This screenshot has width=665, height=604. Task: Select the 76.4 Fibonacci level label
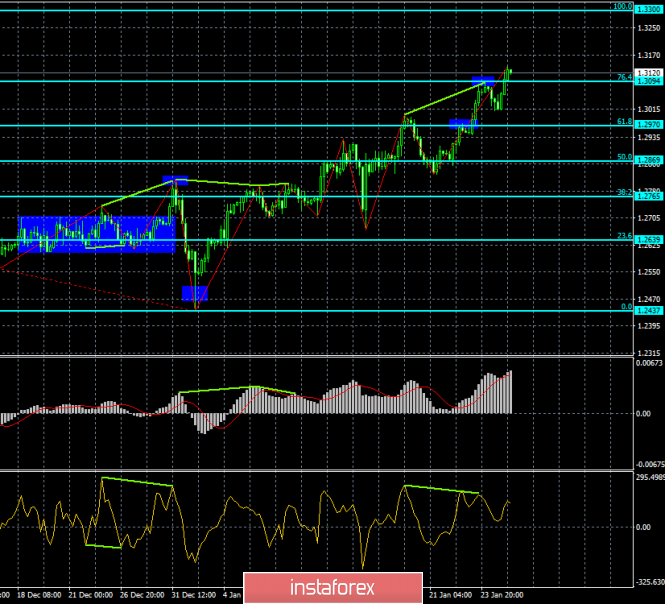click(624, 77)
